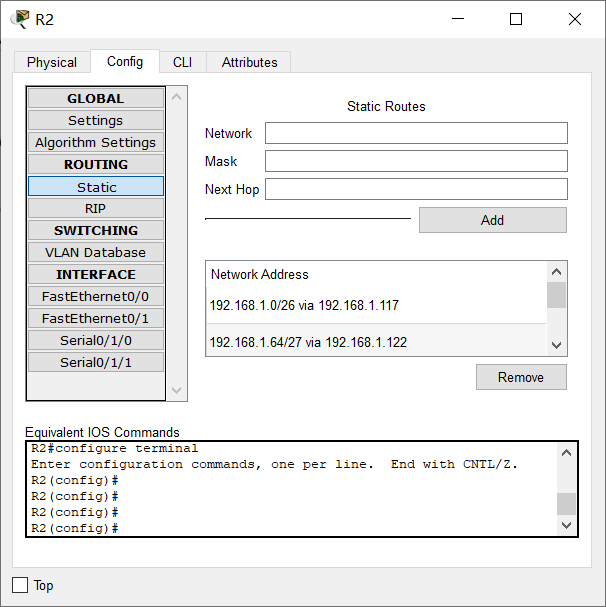Click the Remove route button
Screen dimensions: 606x607
click(x=521, y=377)
